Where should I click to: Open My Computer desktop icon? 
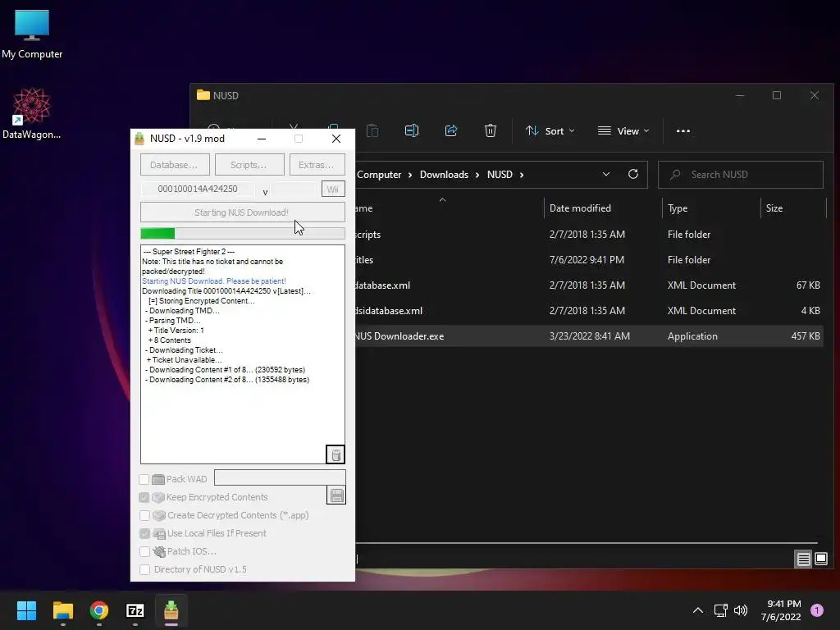click(x=32, y=34)
